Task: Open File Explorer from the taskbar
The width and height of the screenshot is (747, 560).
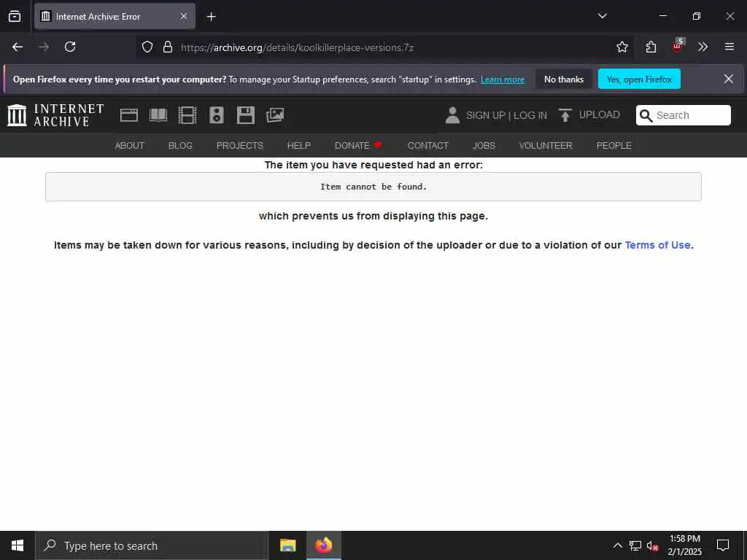Action: pos(287,545)
